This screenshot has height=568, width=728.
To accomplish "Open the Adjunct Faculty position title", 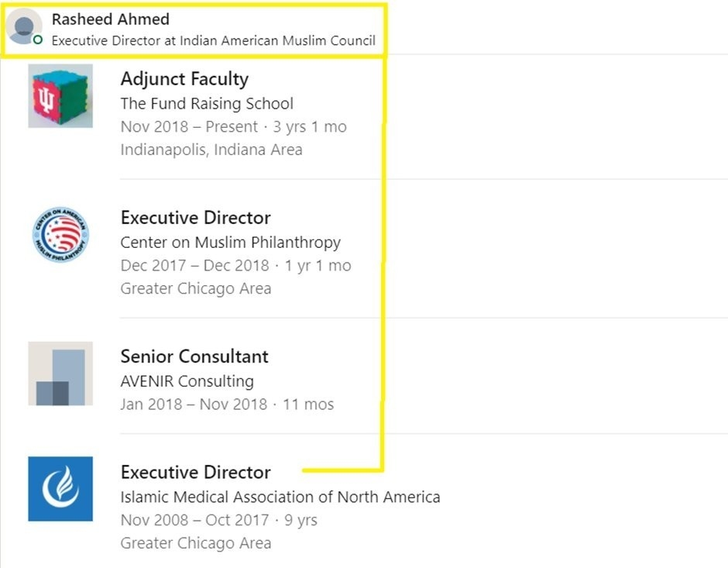I will (184, 79).
